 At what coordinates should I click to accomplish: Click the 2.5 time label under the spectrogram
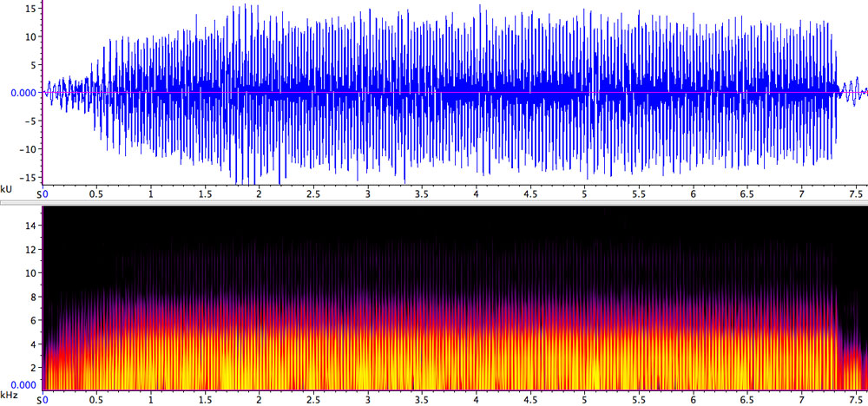313,399
